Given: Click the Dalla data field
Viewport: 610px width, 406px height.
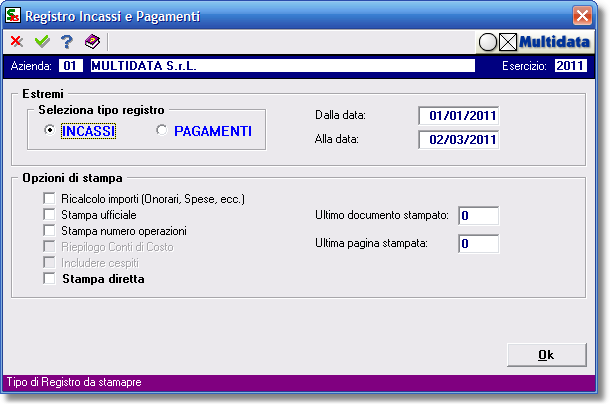Looking at the screenshot, I should pyautogui.click(x=459, y=116).
